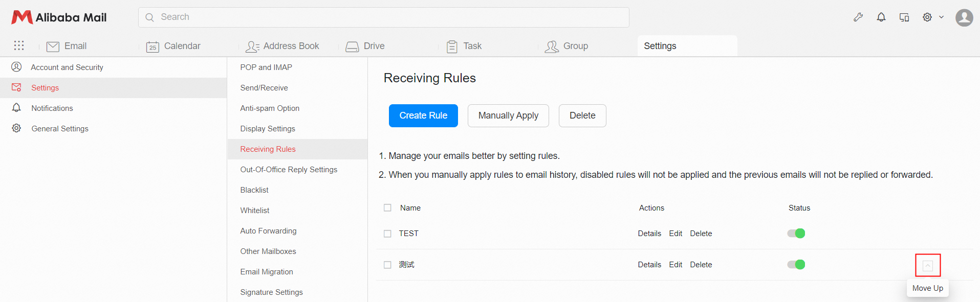Select Settings in the left sidebar
Image resolution: width=980 pixels, height=302 pixels.
(113, 88)
